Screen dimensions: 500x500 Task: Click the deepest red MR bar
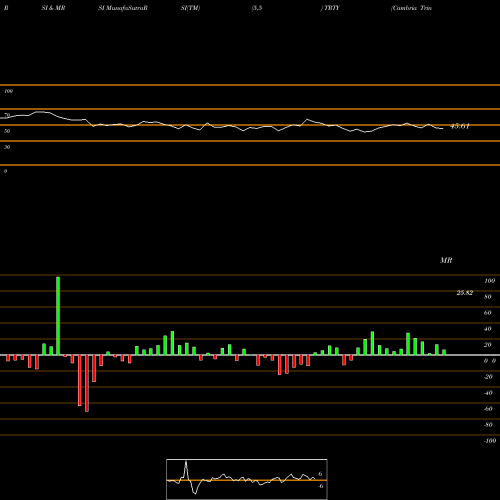(x=87, y=383)
